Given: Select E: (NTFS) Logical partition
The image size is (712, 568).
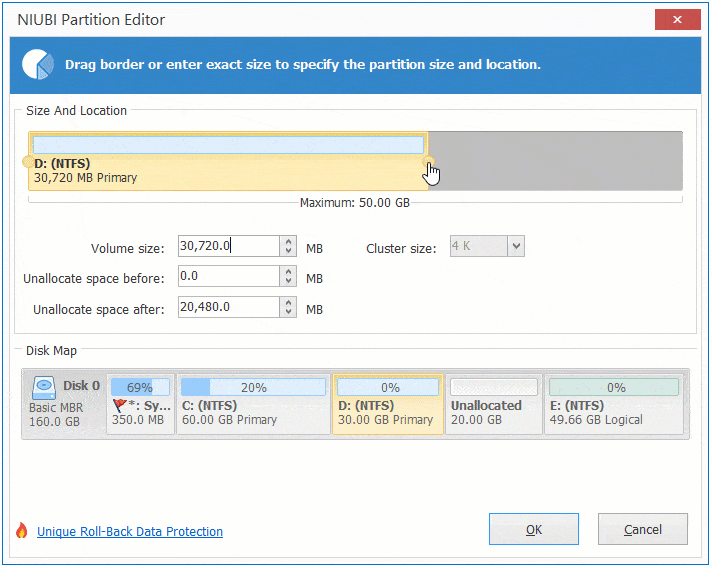Looking at the screenshot, I should pyautogui.click(x=614, y=405).
